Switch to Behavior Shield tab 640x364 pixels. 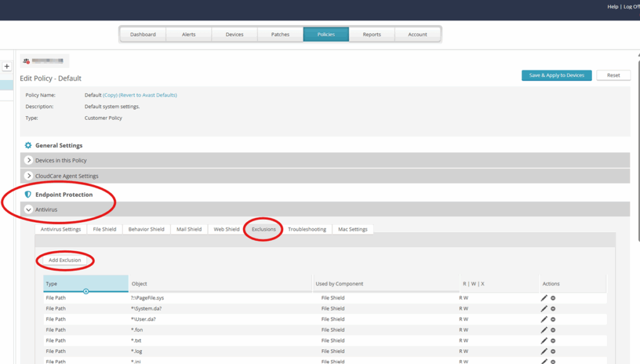pos(146,229)
